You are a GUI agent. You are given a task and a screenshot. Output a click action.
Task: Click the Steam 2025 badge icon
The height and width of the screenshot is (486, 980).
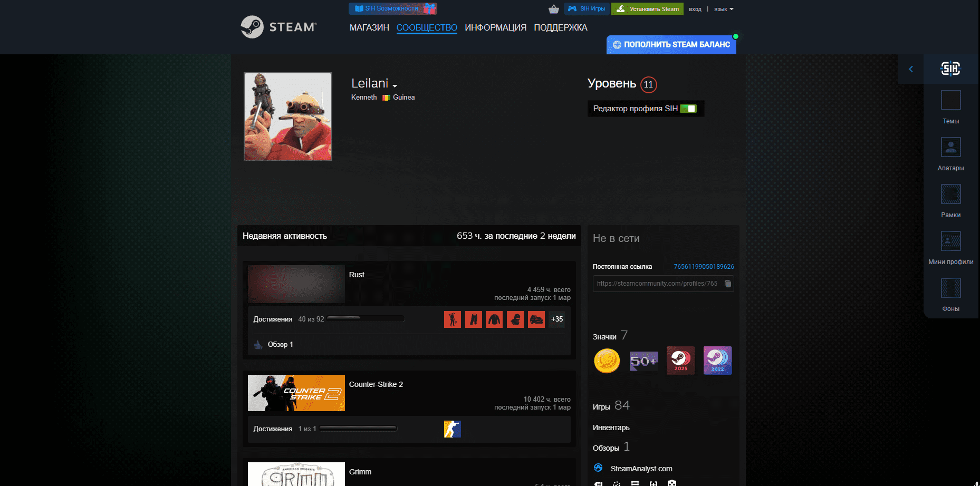click(680, 361)
